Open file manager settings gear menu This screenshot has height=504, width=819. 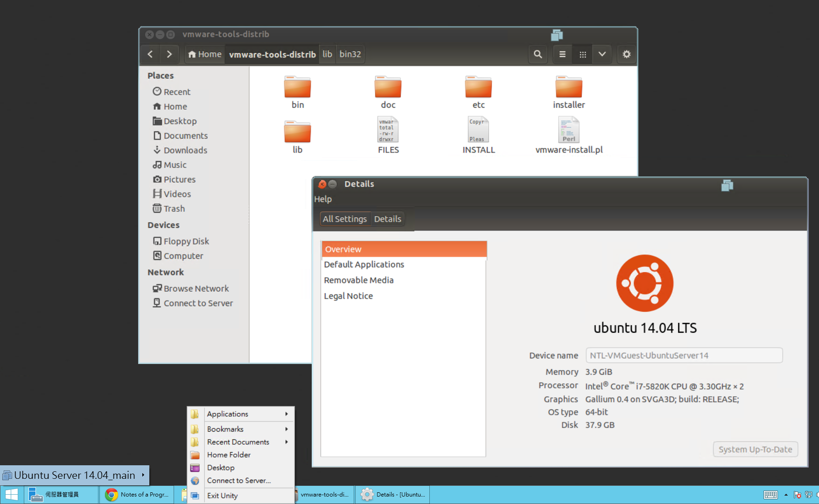626,54
